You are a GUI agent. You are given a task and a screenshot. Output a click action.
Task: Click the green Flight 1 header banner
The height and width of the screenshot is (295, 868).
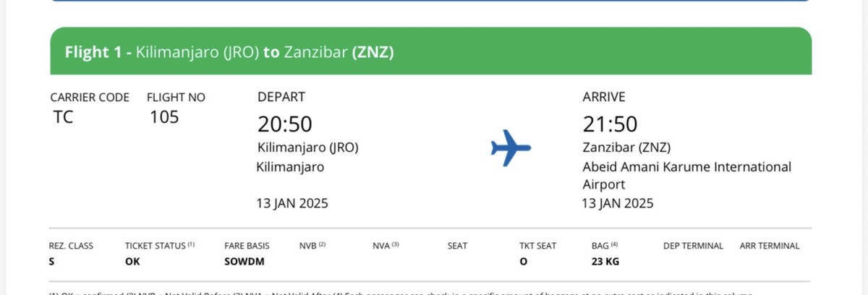point(430,52)
